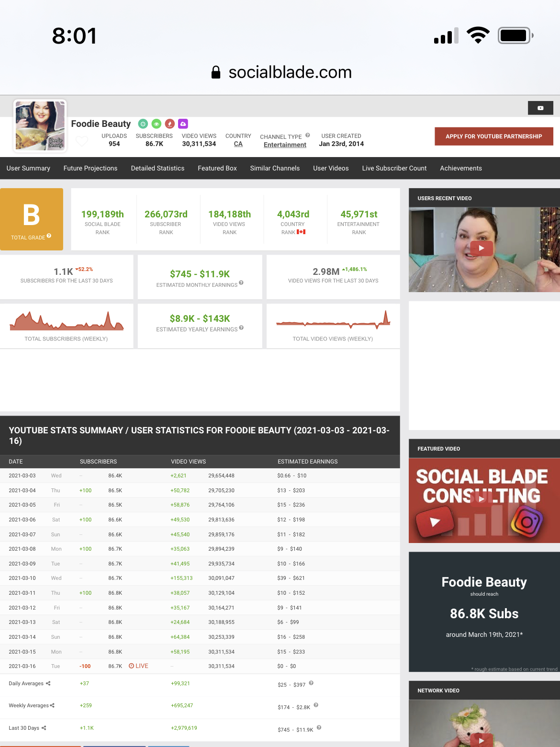The width and height of the screenshot is (560, 747).
Task: Click the 86.8K Subs projection text
Action: [x=484, y=614]
